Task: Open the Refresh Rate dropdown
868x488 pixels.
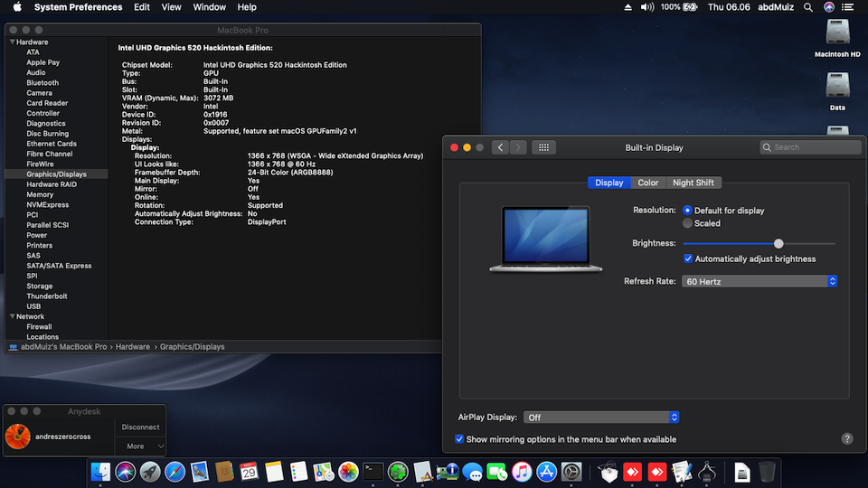Action: [759, 282]
